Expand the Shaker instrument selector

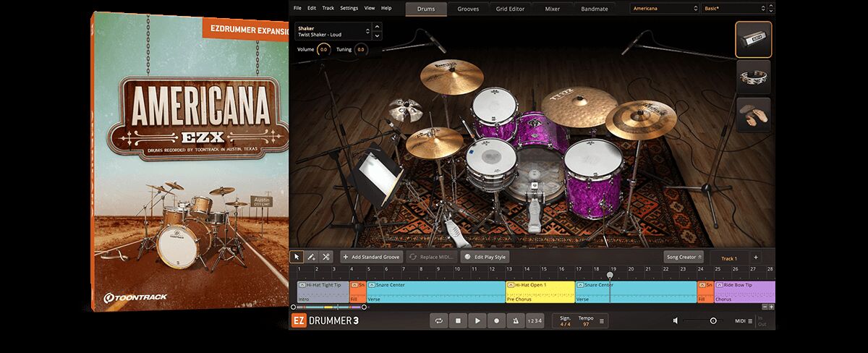pos(369,31)
